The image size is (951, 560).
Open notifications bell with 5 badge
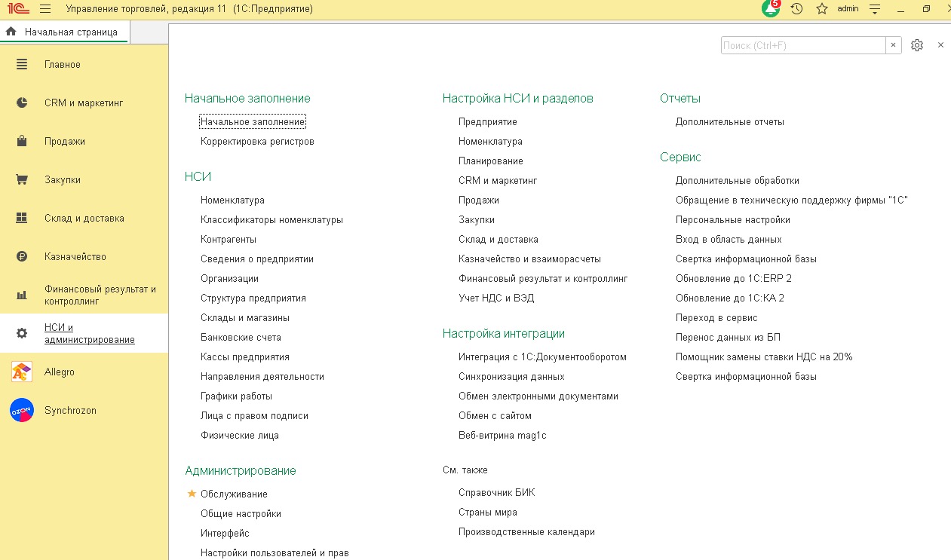coord(771,8)
